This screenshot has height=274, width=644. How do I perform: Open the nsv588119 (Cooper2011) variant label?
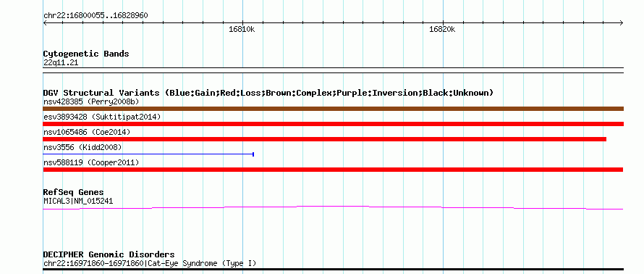[91, 163]
